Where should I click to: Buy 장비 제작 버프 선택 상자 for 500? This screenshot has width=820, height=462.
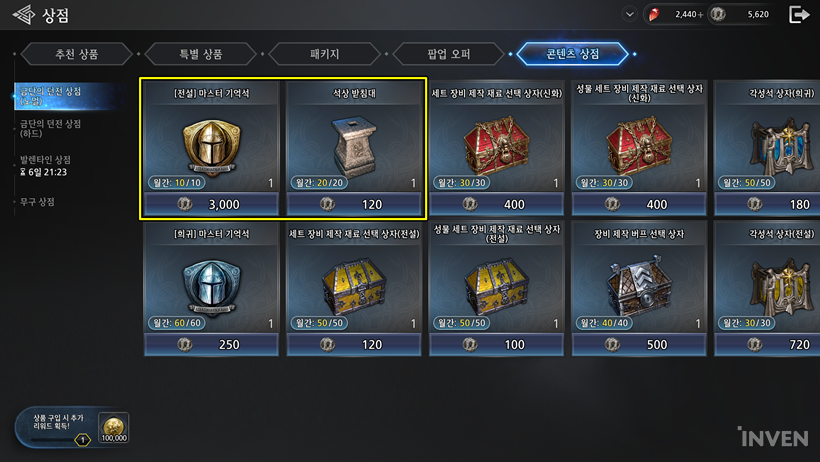(639, 344)
